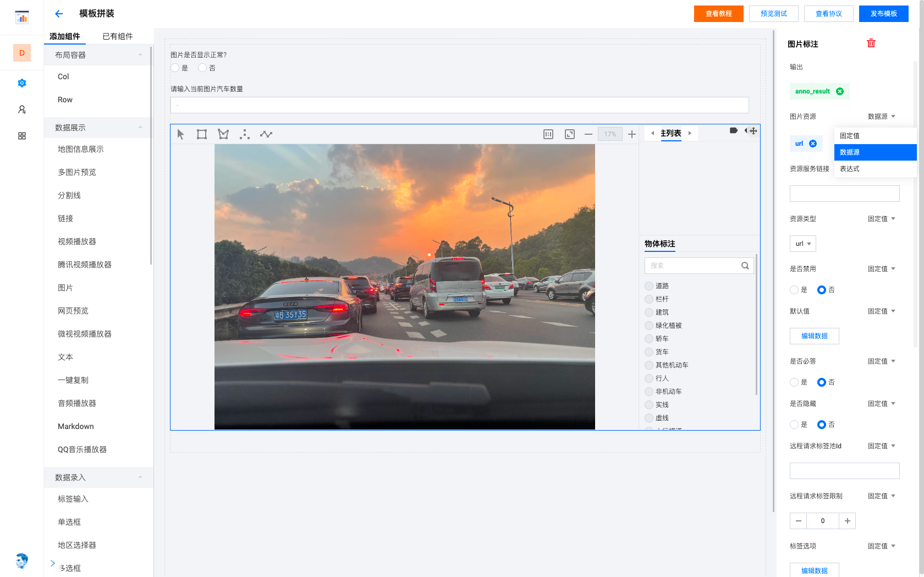The width and height of the screenshot is (924, 577).
Task: Select 是 for 图片是否显示正常
Action: [175, 68]
